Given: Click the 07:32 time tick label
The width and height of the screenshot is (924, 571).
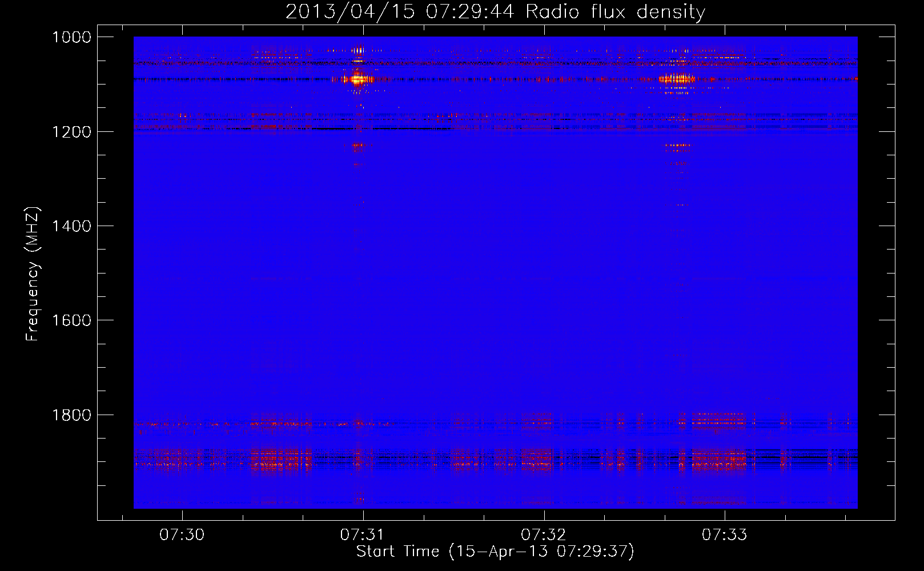Looking at the screenshot, I should pyautogui.click(x=544, y=535).
